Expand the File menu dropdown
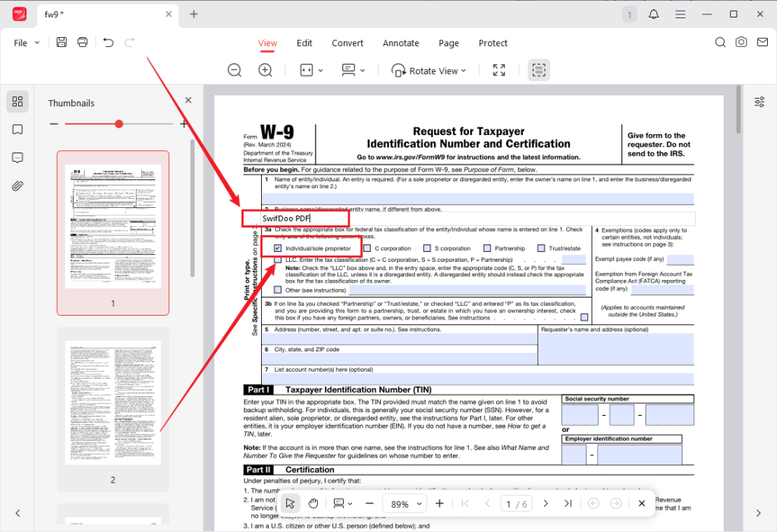 point(27,42)
